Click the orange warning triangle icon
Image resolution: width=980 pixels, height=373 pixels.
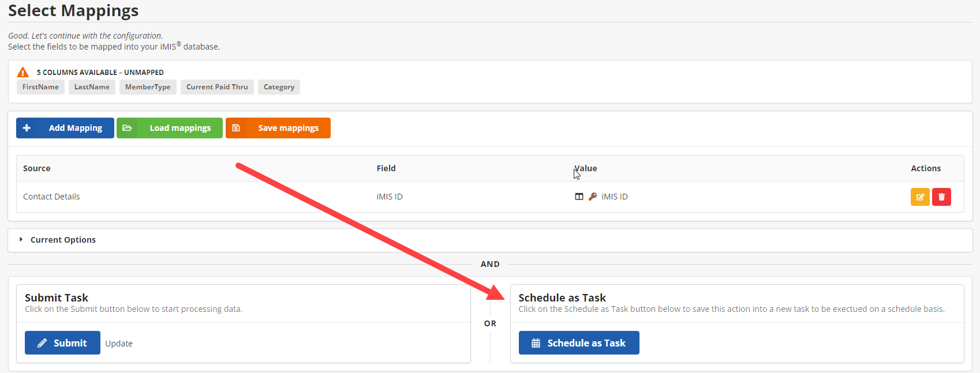[23, 72]
